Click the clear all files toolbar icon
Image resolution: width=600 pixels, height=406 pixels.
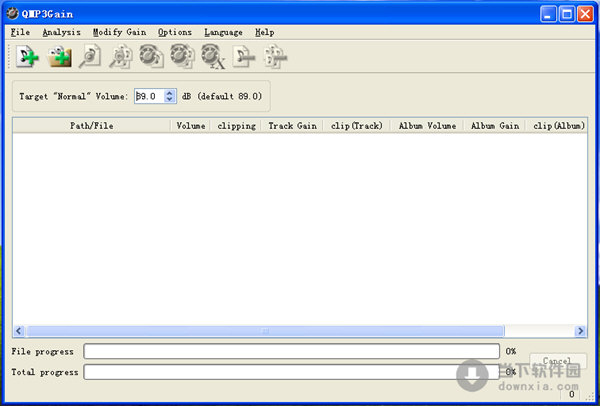click(276, 57)
